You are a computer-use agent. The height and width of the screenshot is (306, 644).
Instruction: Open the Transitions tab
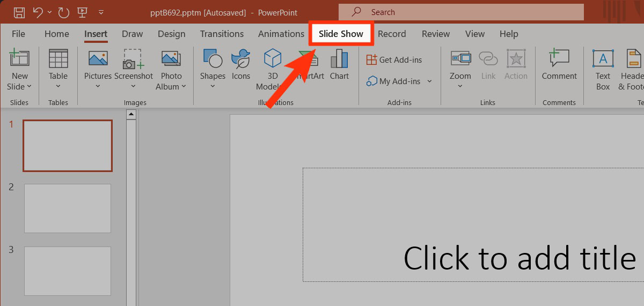222,34
